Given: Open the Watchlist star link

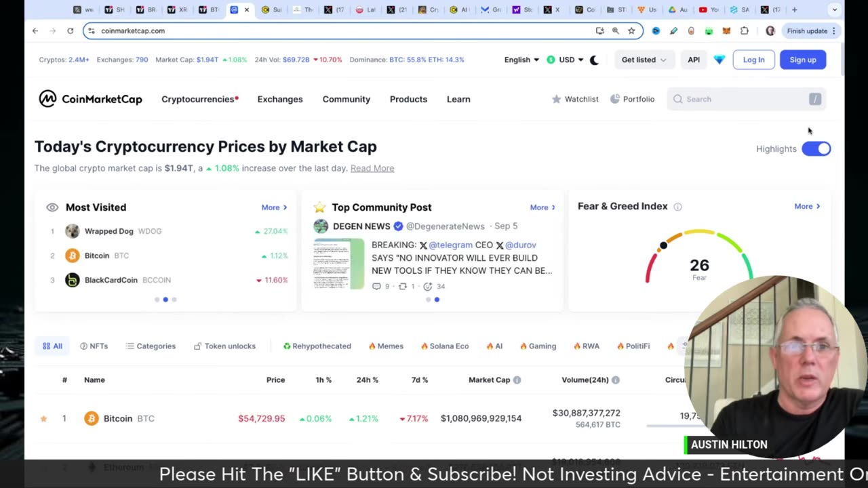Looking at the screenshot, I should coord(575,99).
